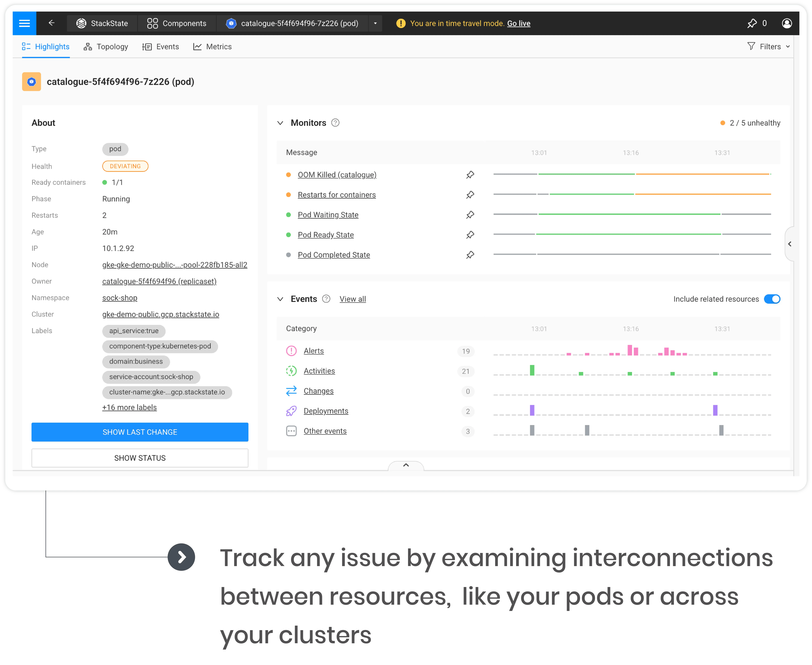Image resolution: width=812 pixels, height=665 pixels.
Task: Collapse the Events section
Action: tap(280, 299)
